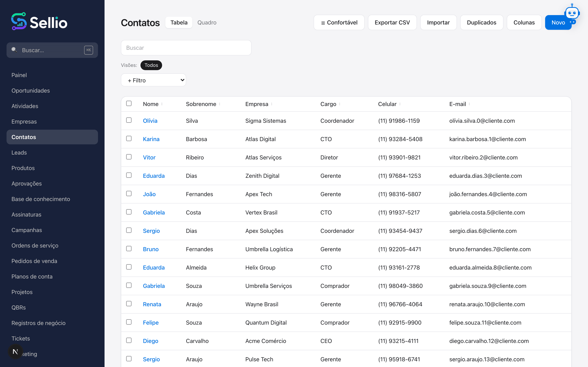
Task: Select the Todos vision pill
Action: 151,65
